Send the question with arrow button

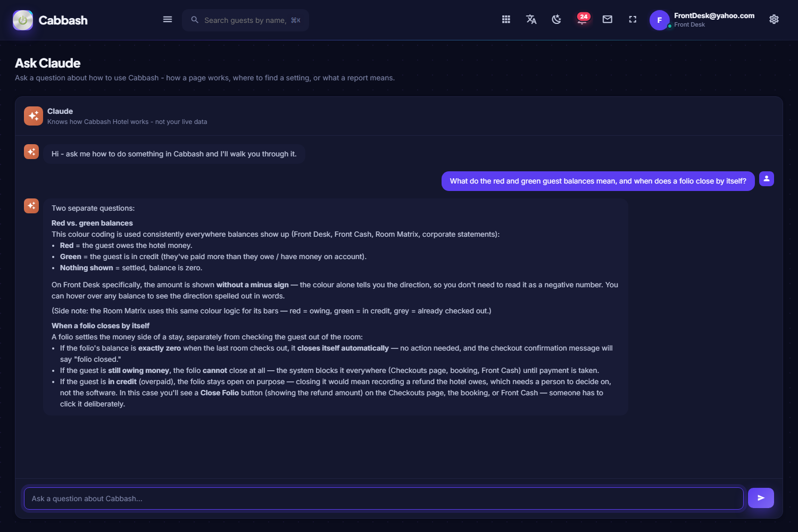[x=761, y=498]
